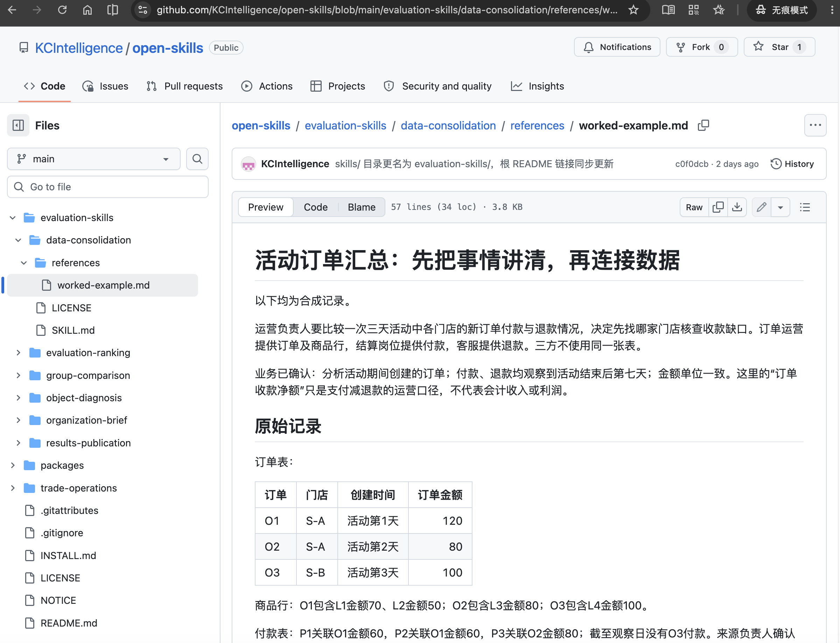The image size is (840, 643).
Task: Copy raw file contents icon
Action: tap(718, 207)
